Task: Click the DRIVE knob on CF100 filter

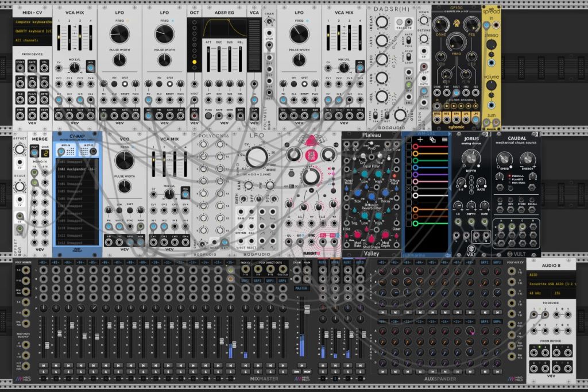Action: [x=441, y=25]
